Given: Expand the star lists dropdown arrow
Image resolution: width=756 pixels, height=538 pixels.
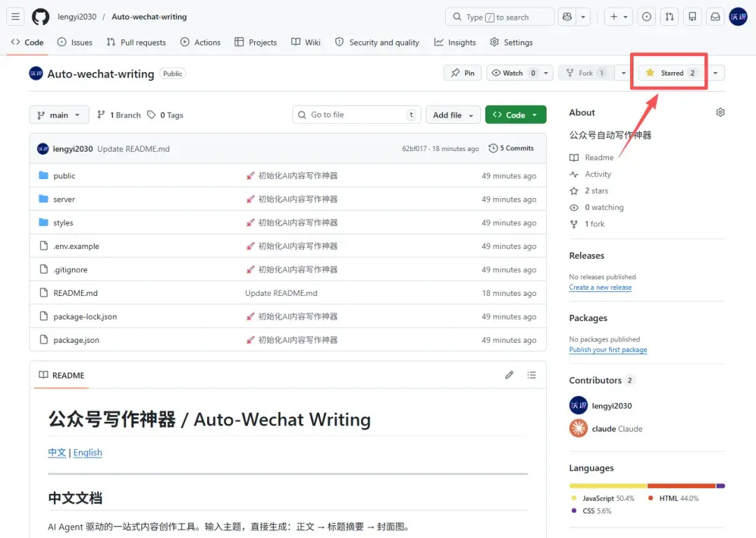Looking at the screenshot, I should pos(715,73).
